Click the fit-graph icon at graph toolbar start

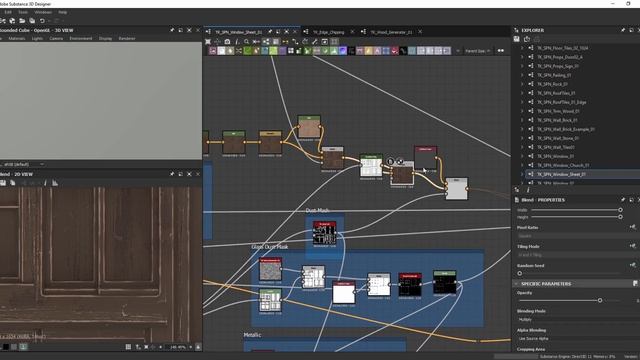point(208,42)
